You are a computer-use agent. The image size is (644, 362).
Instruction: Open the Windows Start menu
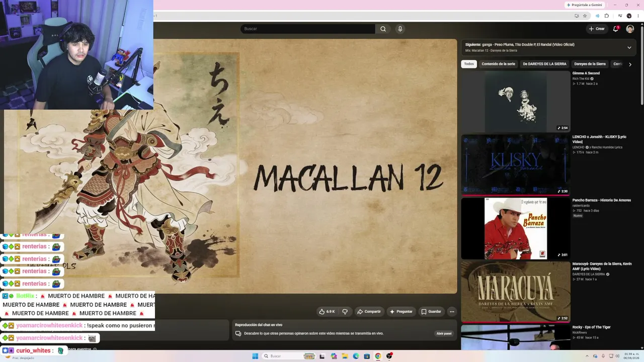(255, 356)
